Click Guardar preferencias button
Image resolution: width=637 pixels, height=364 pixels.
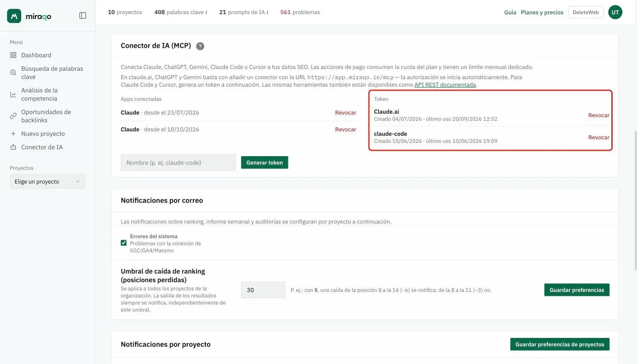577,290
